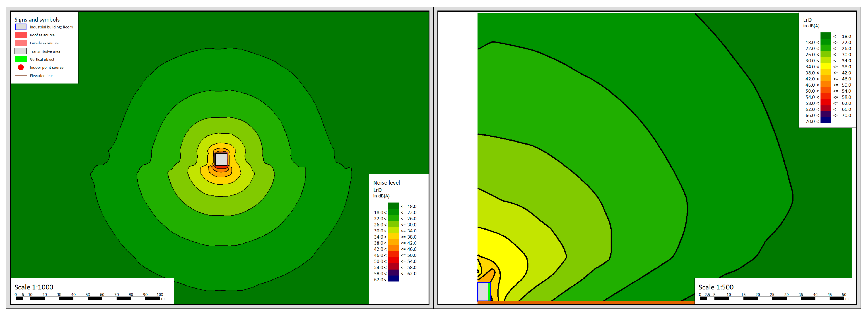Click the yellow 34.0–38.0 swatch in right legend
This screenshot has width=868, height=317.
pyautogui.click(x=826, y=66)
